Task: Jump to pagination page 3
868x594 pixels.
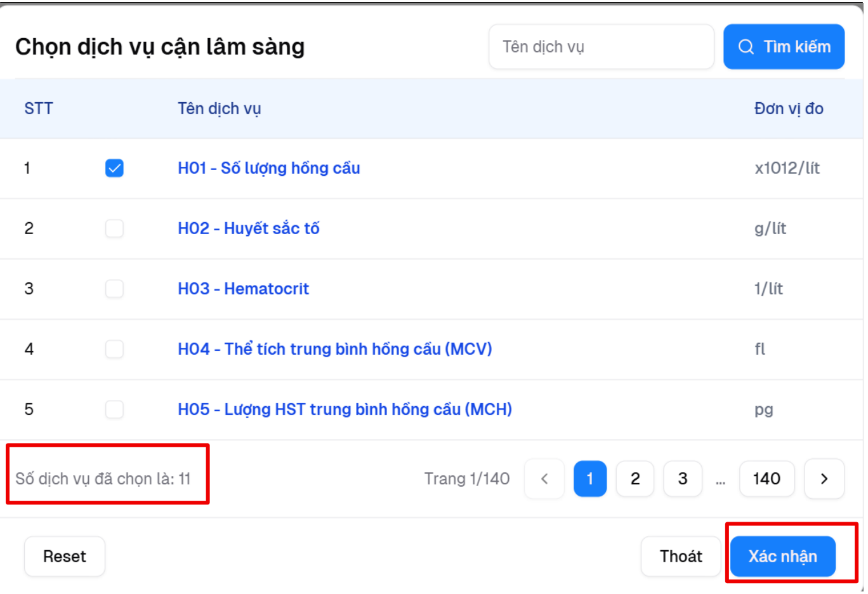Action: [683, 478]
